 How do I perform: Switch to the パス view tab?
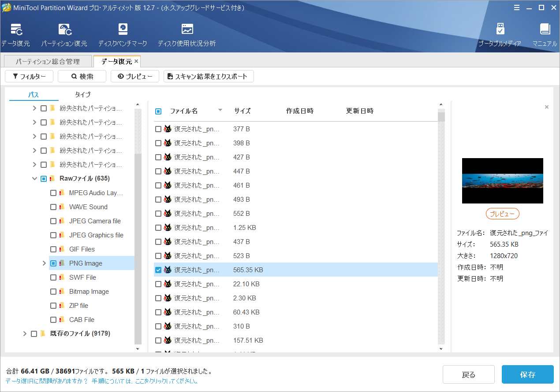[x=34, y=95]
